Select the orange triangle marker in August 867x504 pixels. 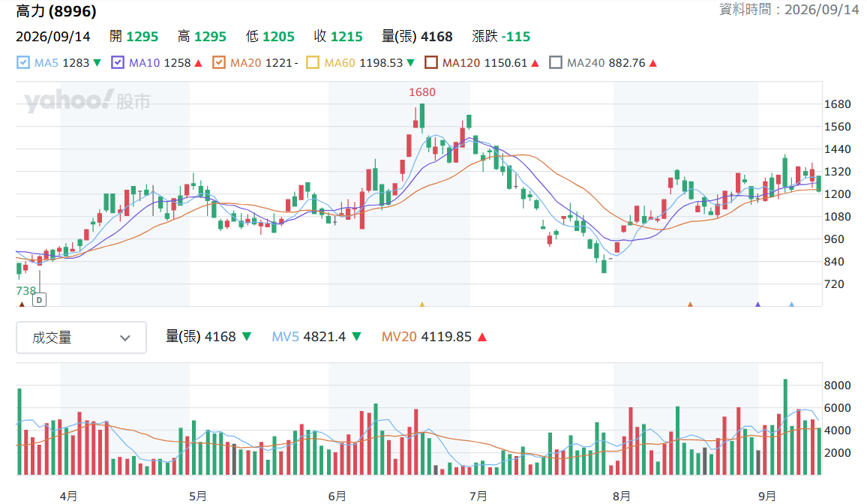(690, 304)
